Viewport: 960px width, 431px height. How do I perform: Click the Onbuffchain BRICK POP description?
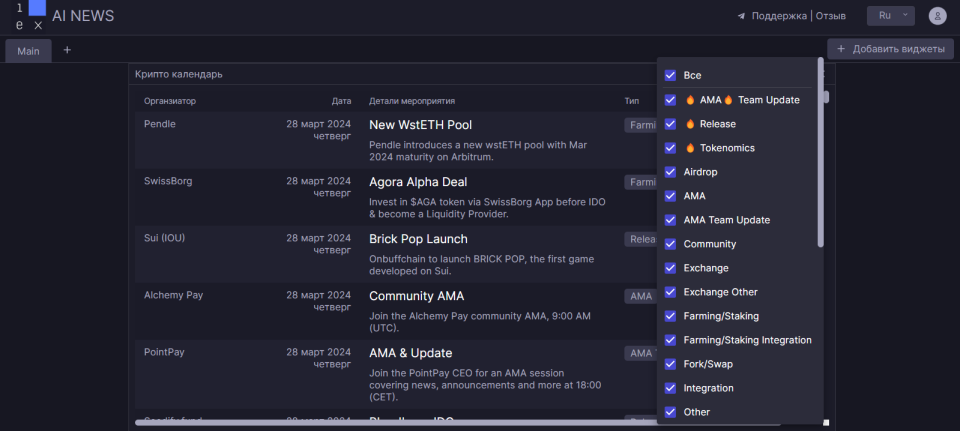tap(481, 265)
